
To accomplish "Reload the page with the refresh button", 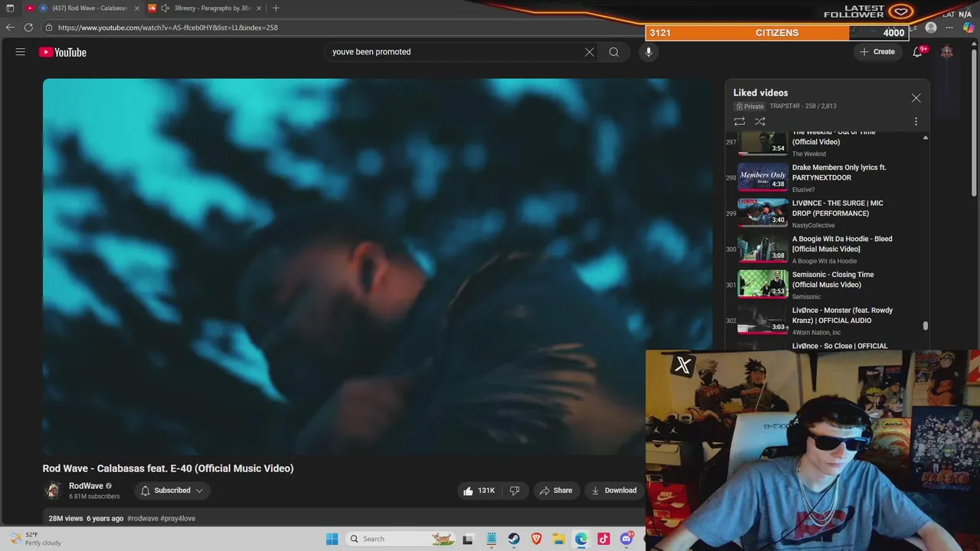I will [28, 28].
